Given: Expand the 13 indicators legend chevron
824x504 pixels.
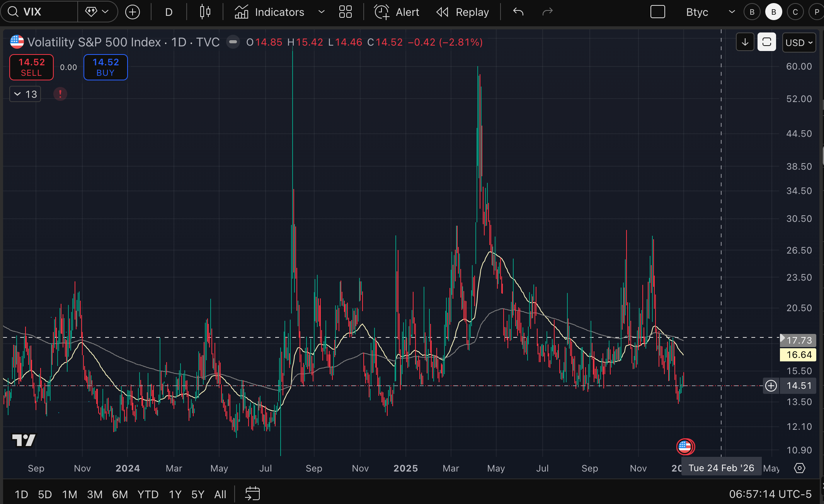Looking at the screenshot, I should pyautogui.click(x=18, y=94).
